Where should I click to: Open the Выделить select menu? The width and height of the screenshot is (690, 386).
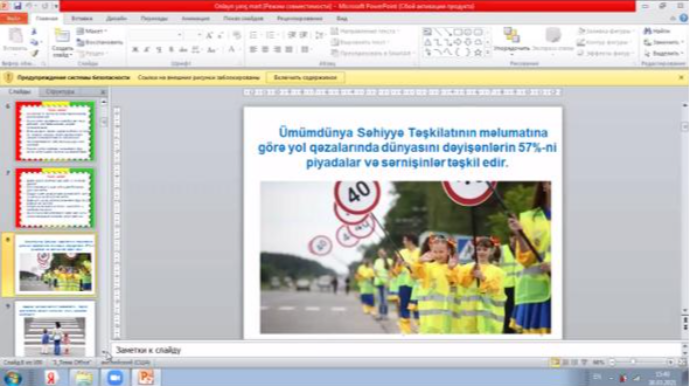click(x=664, y=53)
